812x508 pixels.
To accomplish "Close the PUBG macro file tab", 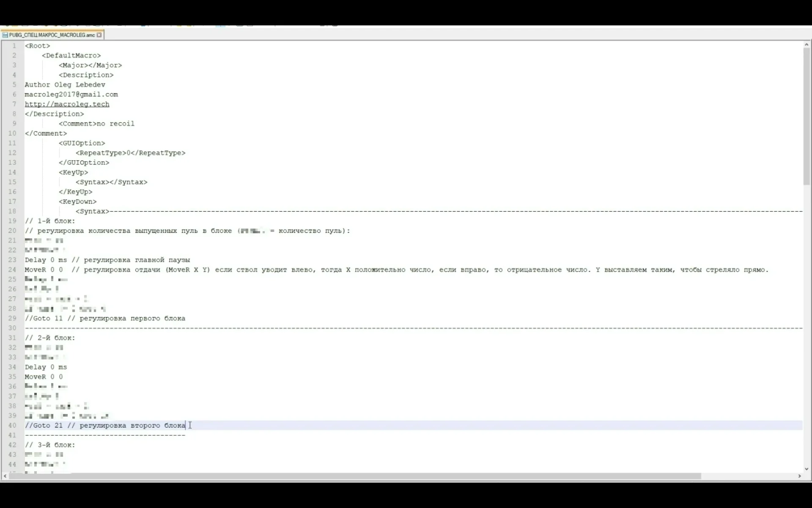I will tap(99, 35).
